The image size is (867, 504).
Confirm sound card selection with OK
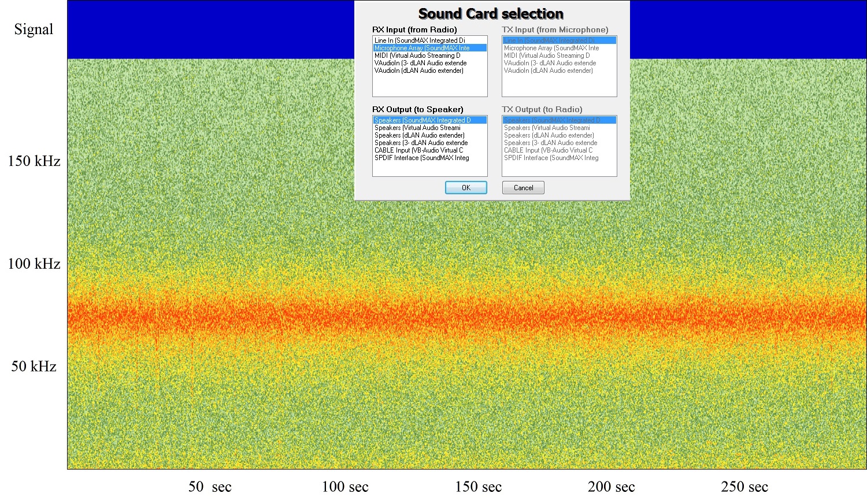point(466,188)
